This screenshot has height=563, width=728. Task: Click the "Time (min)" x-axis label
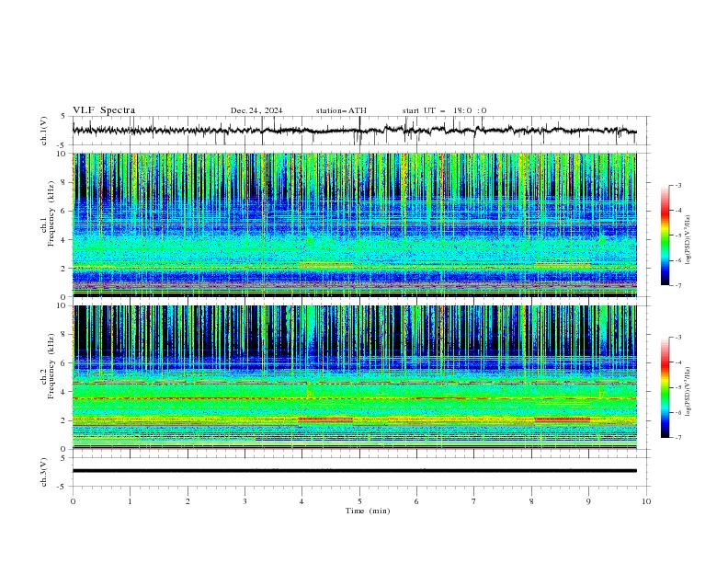(x=368, y=511)
